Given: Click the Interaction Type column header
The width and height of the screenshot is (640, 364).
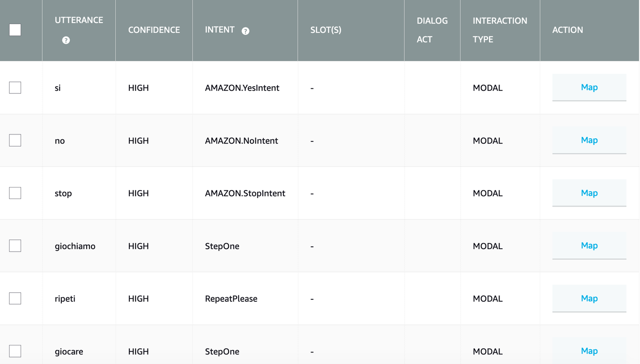Looking at the screenshot, I should tap(500, 30).
